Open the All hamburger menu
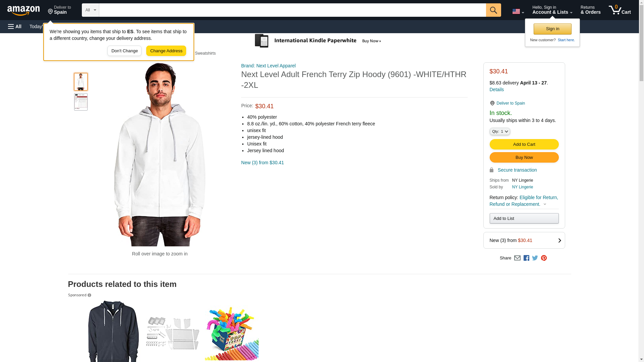Viewport: 644px width, 362px height. pos(15,26)
